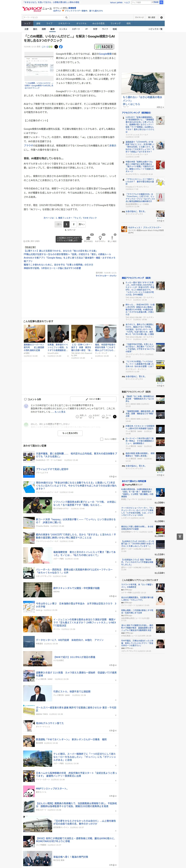Click article screenshot thumbnail beside intro text
Viewport: 186px width, 868px height.
coord(39,66)
